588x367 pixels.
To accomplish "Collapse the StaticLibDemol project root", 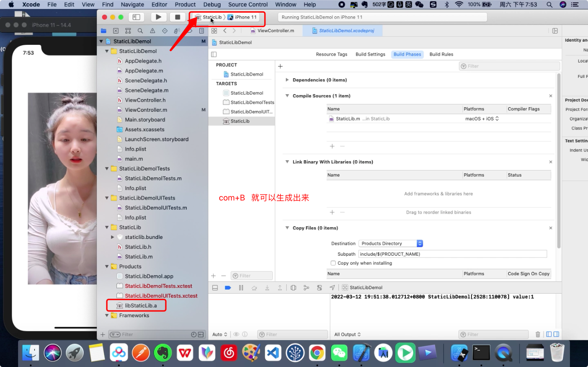I will (101, 41).
